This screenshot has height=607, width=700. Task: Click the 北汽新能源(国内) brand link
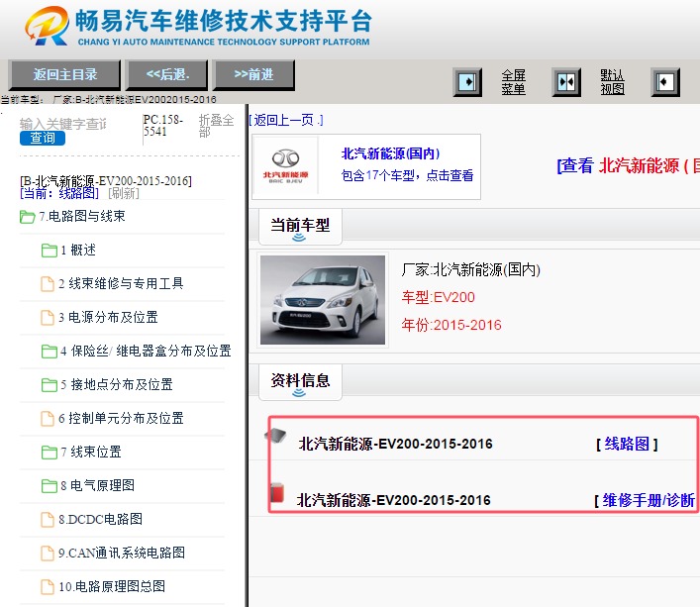click(391, 153)
